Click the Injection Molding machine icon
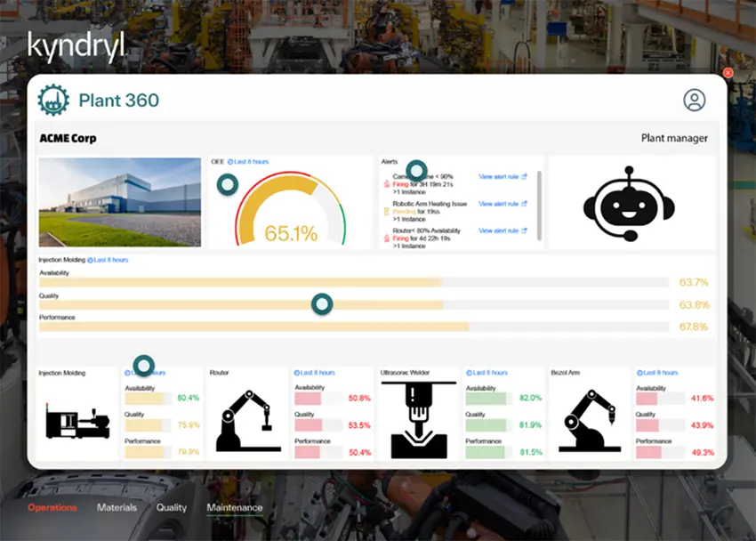The height and width of the screenshot is (541, 756). 77,422
